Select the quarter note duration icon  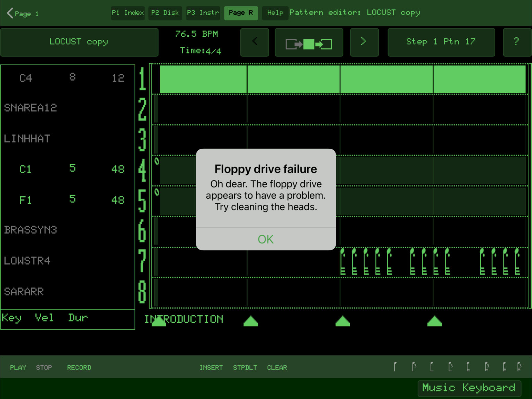pos(395,367)
